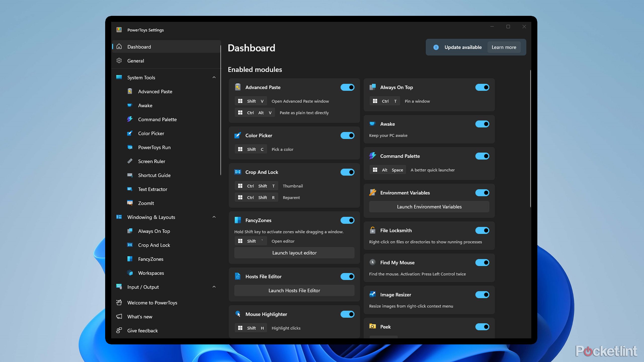Open Workspaces from the sidebar

click(166, 273)
